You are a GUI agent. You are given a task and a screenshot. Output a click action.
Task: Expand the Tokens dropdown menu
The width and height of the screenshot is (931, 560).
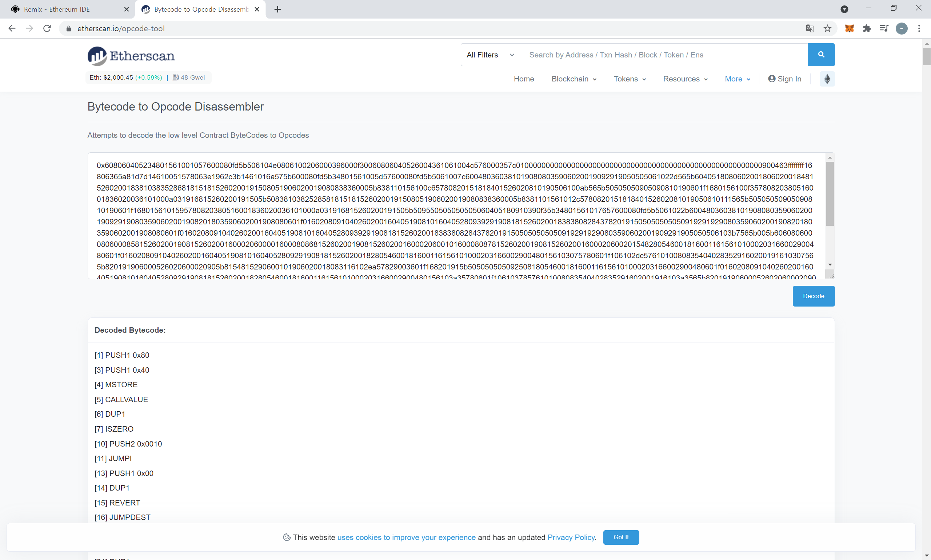[630, 79]
